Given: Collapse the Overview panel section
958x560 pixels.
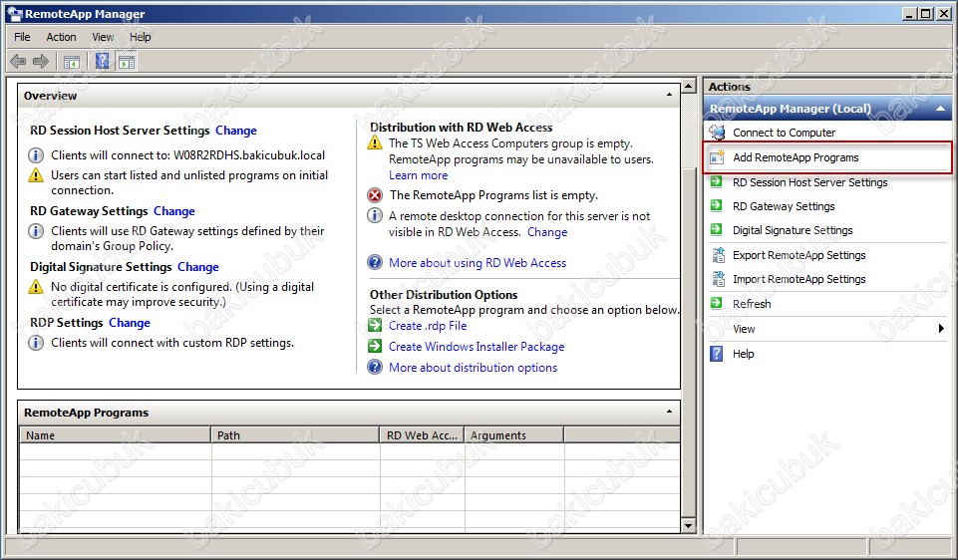Looking at the screenshot, I should (x=669, y=96).
